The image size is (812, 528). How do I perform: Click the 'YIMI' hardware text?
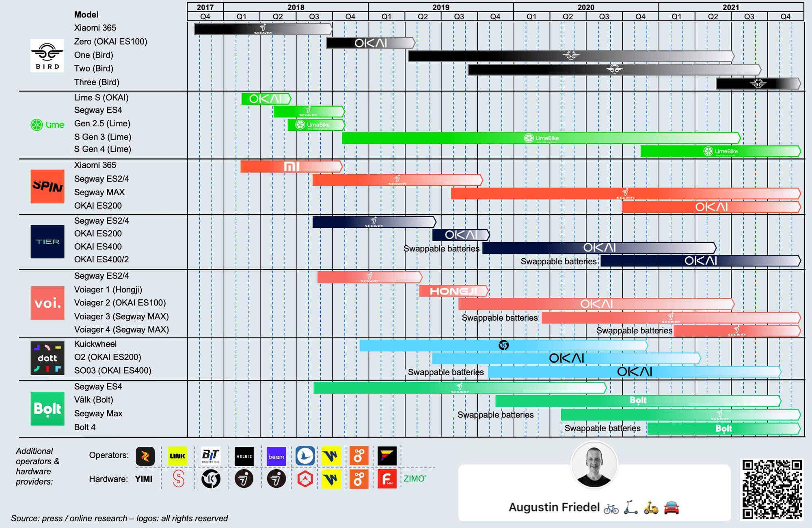[x=144, y=479]
